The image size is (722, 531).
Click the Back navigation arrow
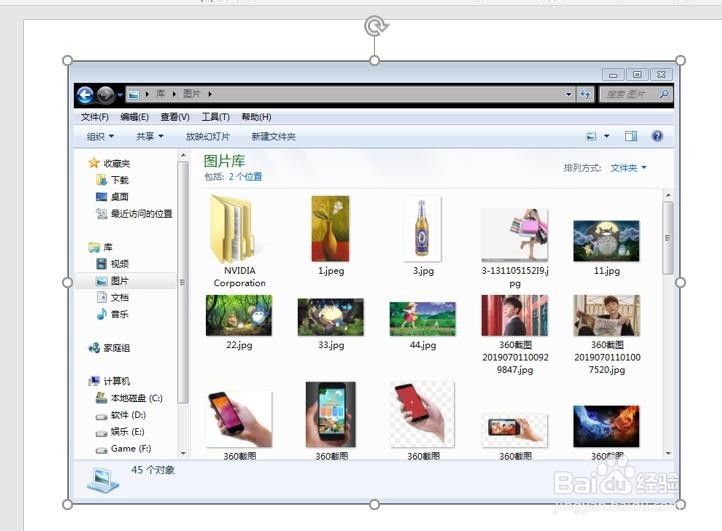85,94
